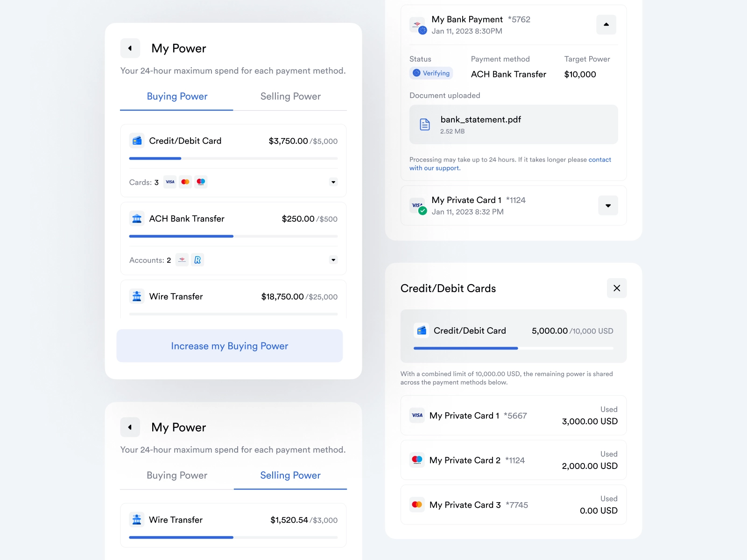This screenshot has width=747, height=560.
Task: Click Selling Power Wire Transfer $1,520.54 progress bar
Action: click(x=233, y=538)
